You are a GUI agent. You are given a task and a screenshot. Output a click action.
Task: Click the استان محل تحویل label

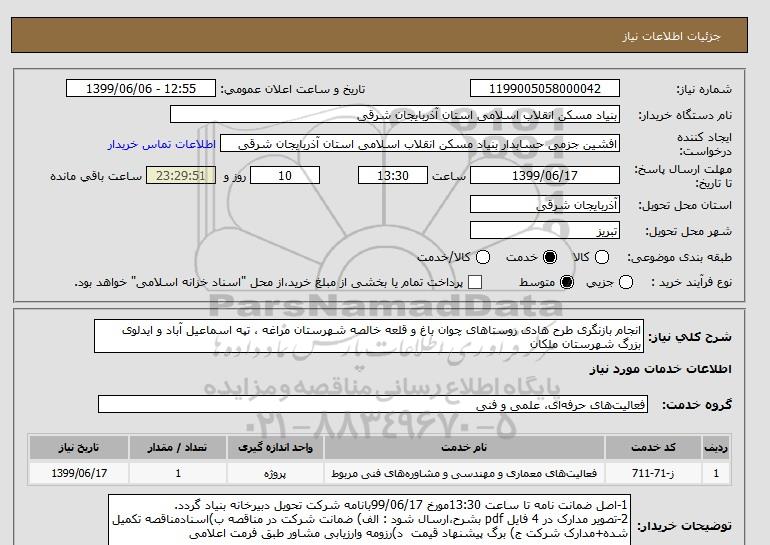685,205
